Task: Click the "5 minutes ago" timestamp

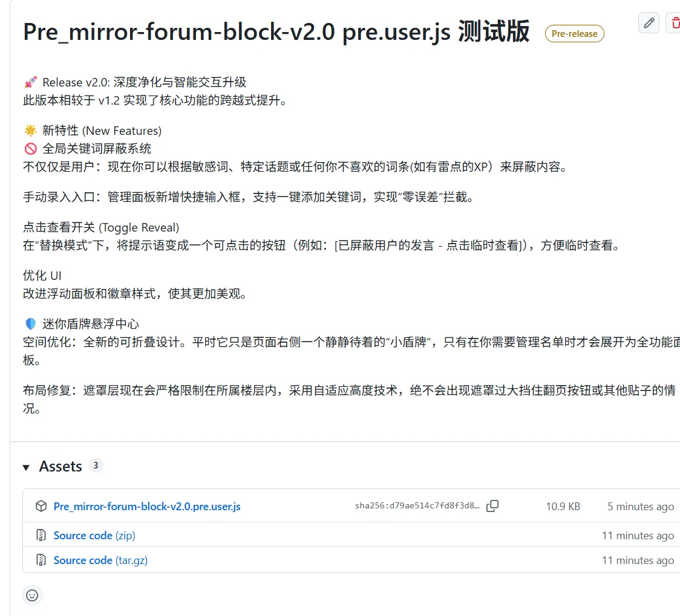Action: click(640, 507)
